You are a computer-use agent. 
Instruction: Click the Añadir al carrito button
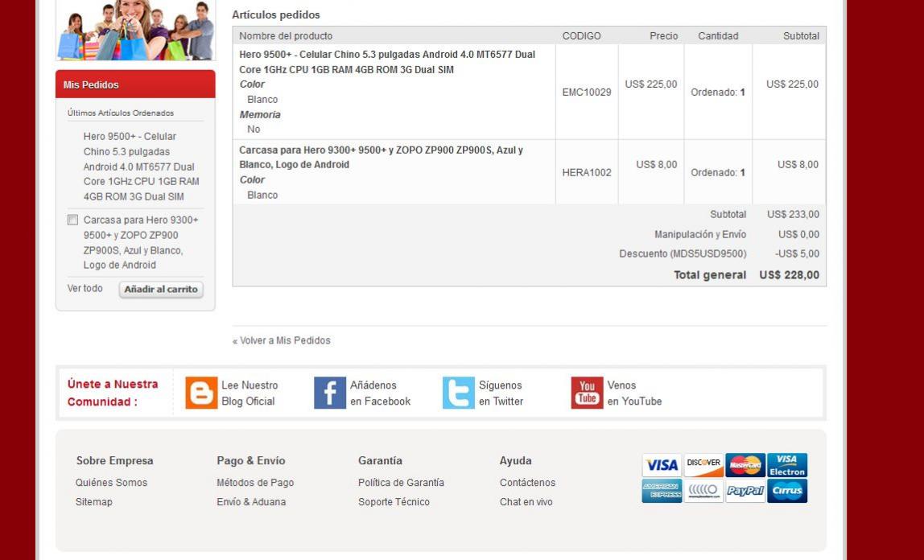click(x=161, y=289)
